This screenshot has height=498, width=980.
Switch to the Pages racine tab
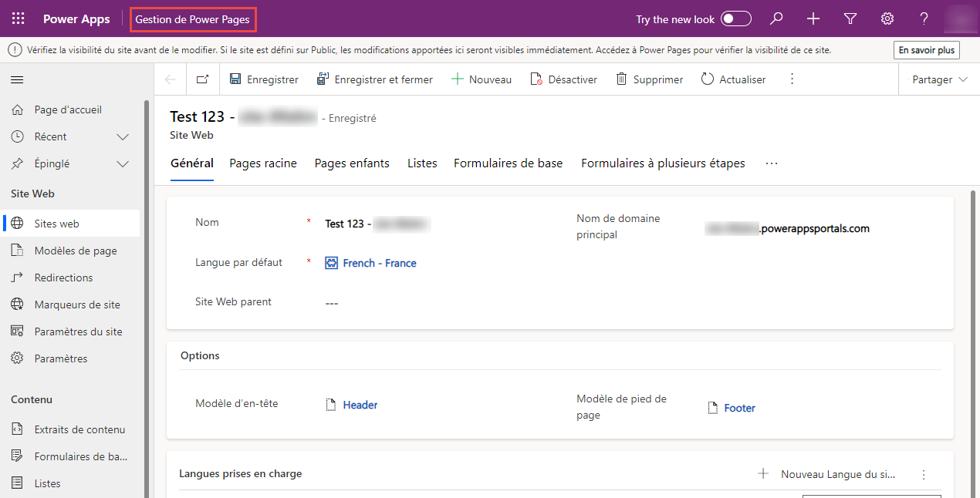(262, 163)
